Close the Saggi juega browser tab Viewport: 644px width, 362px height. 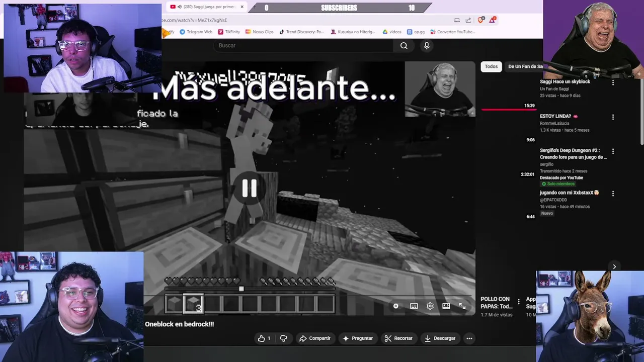(242, 7)
